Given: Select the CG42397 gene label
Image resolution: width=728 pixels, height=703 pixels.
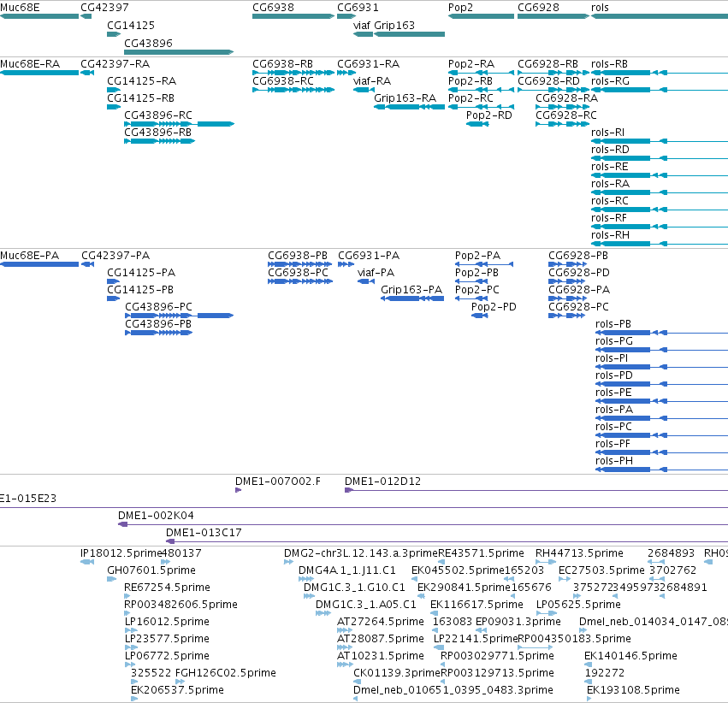Looking at the screenshot, I should 104,8.
